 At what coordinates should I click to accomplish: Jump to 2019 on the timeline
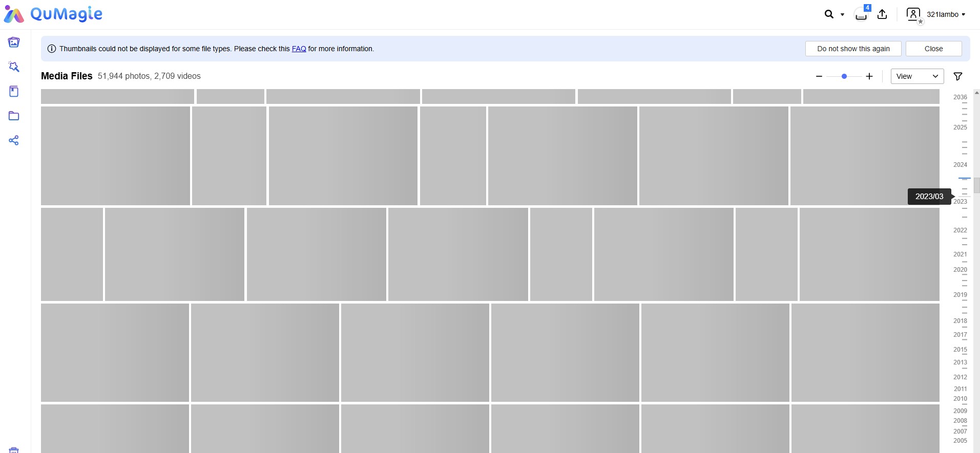point(960,294)
